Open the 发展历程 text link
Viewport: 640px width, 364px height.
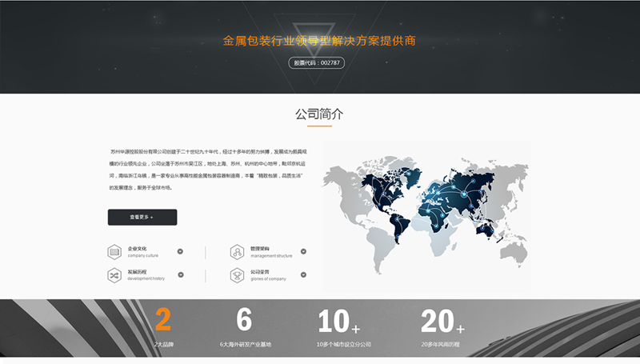[137, 272]
